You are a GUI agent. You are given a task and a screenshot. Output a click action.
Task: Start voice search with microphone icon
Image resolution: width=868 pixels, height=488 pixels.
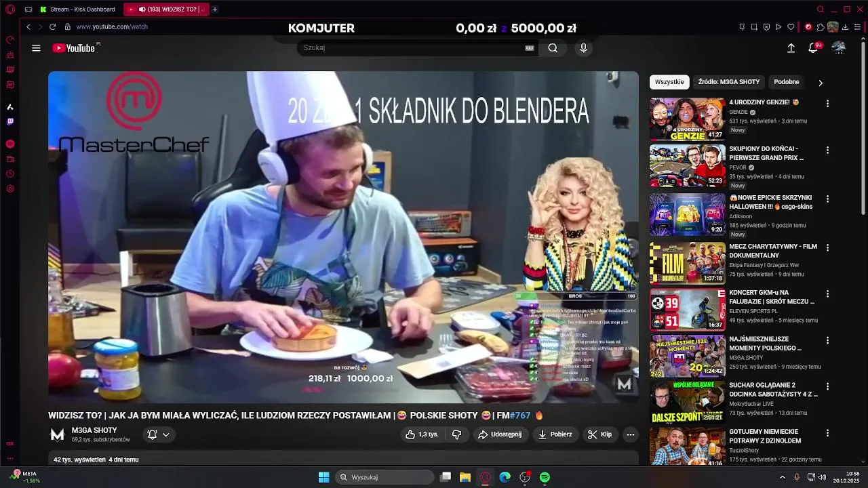(583, 48)
